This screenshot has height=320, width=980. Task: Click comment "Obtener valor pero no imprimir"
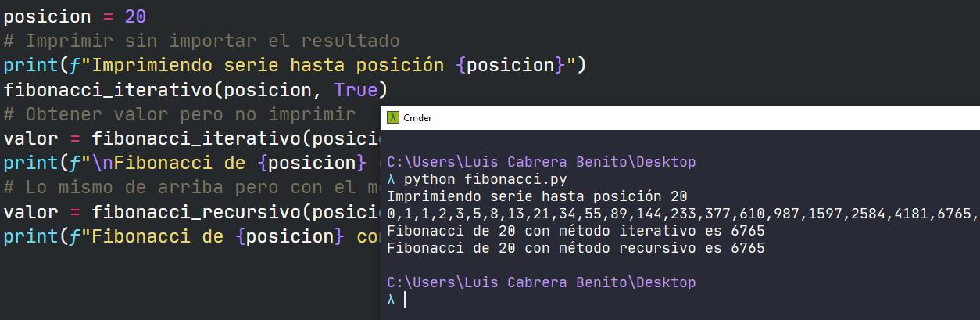point(179,114)
